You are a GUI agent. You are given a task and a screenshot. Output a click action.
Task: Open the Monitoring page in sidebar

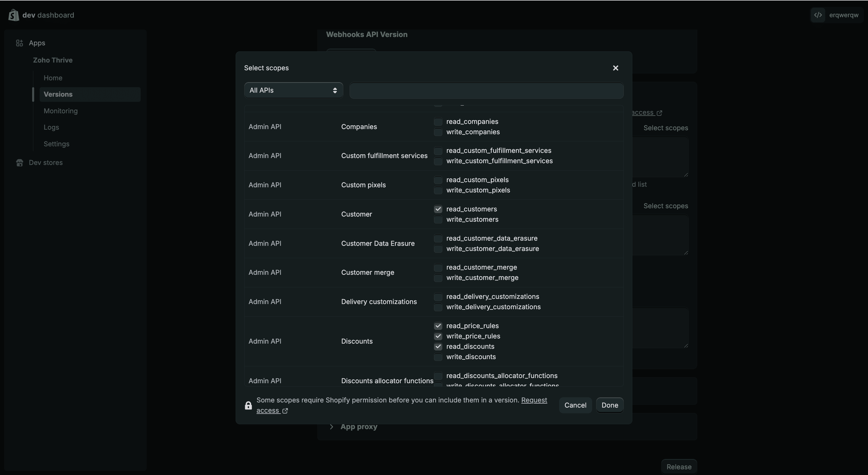pos(61,111)
